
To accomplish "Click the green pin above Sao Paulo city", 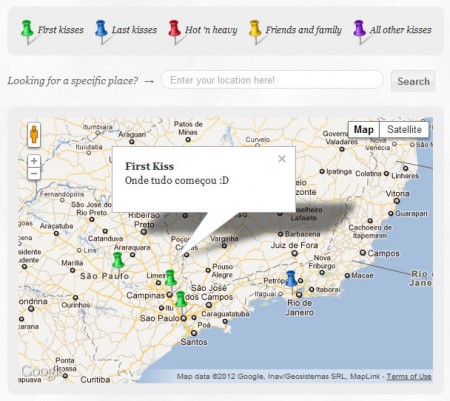I will click(x=181, y=300).
